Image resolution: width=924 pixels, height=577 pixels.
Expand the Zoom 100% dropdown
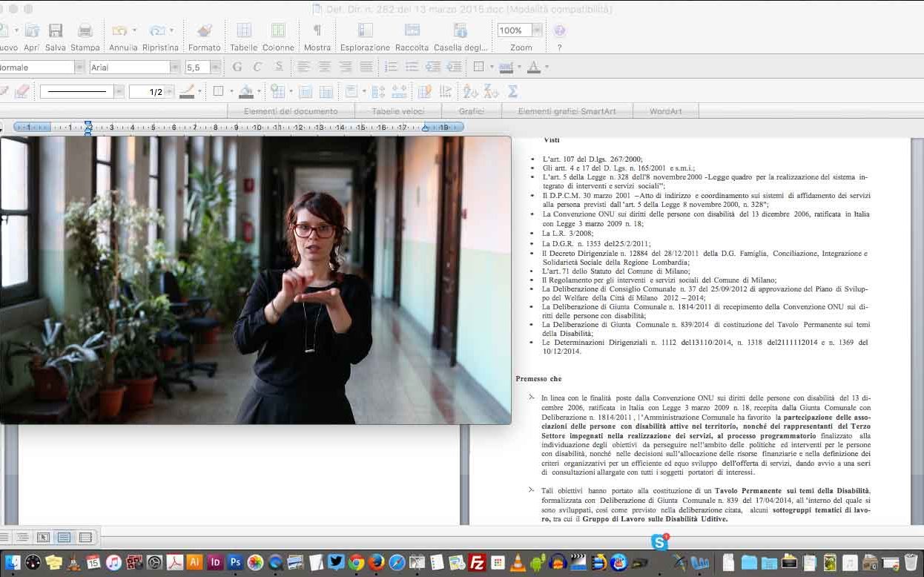[536, 30]
